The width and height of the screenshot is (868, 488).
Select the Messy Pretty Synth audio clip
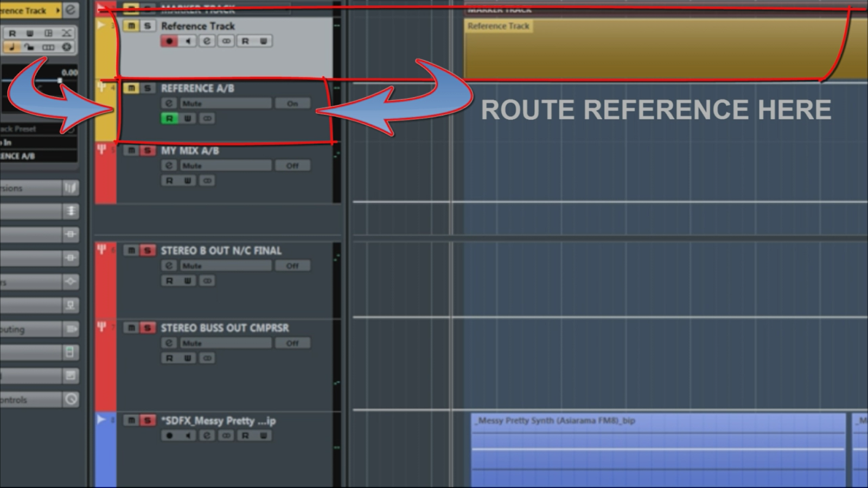(x=658, y=450)
